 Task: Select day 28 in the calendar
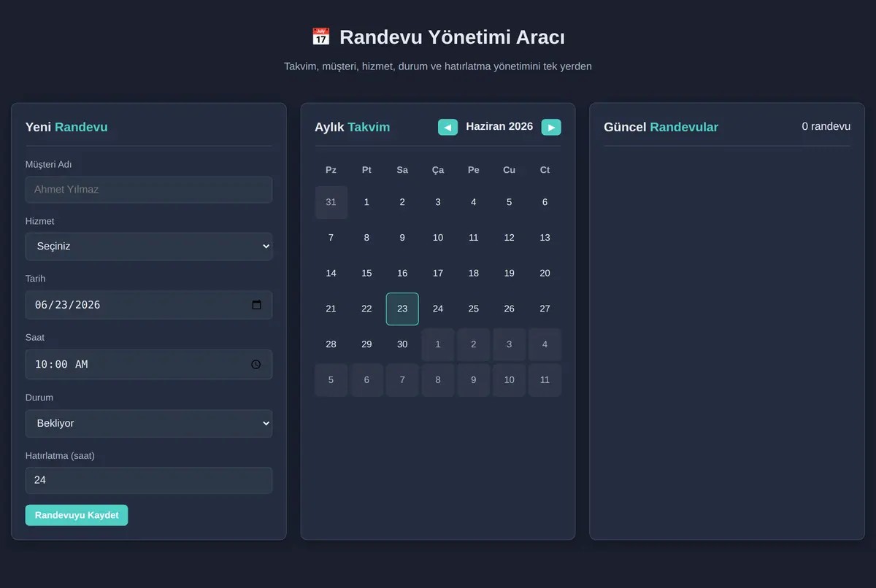point(331,344)
